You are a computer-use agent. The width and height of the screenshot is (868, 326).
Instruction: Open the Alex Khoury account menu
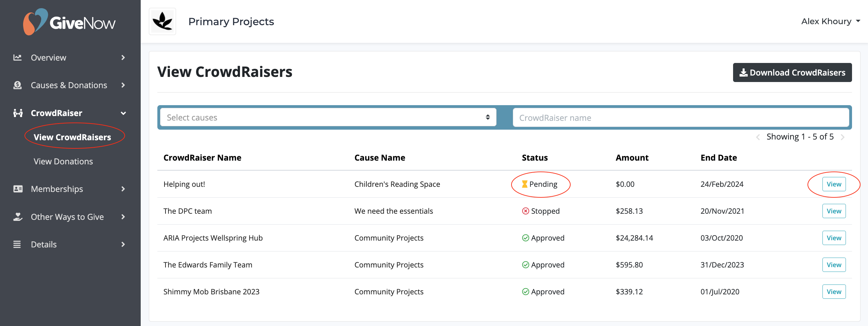pyautogui.click(x=831, y=21)
